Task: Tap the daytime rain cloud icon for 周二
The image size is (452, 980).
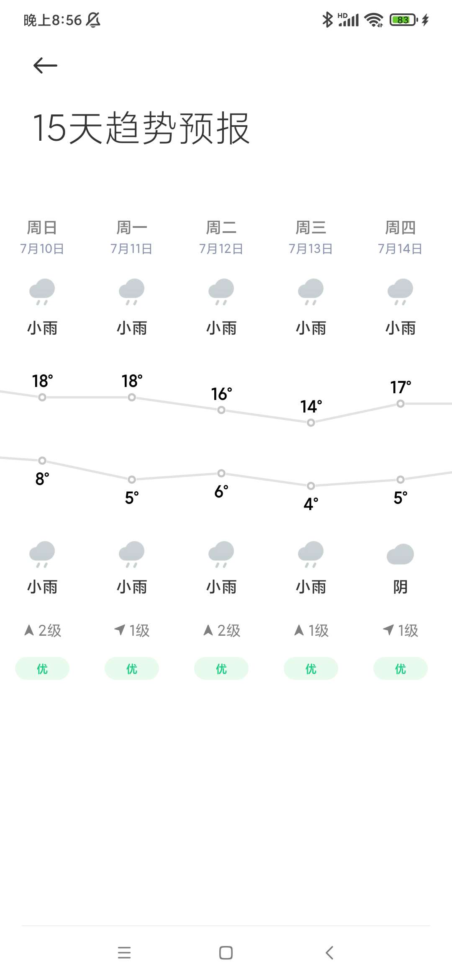Action: click(x=221, y=291)
